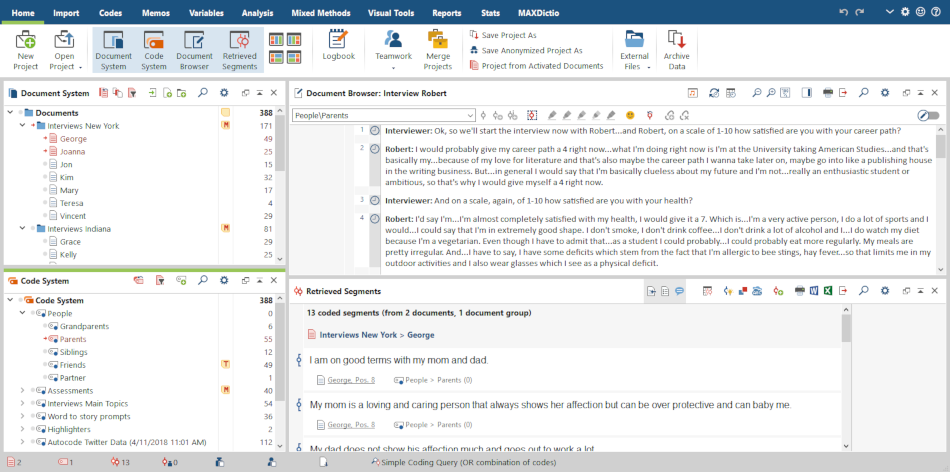Open the Mixed Methods tab
The image size is (950, 472).
[321, 13]
